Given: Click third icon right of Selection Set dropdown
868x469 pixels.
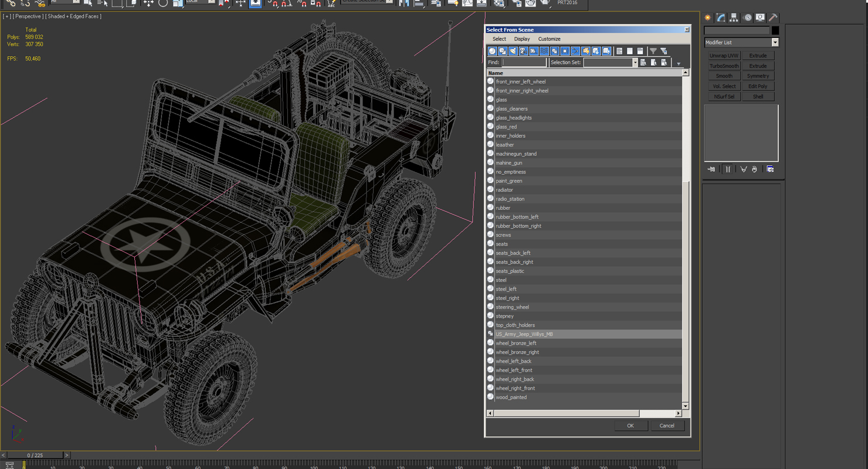Looking at the screenshot, I should coord(664,62).
